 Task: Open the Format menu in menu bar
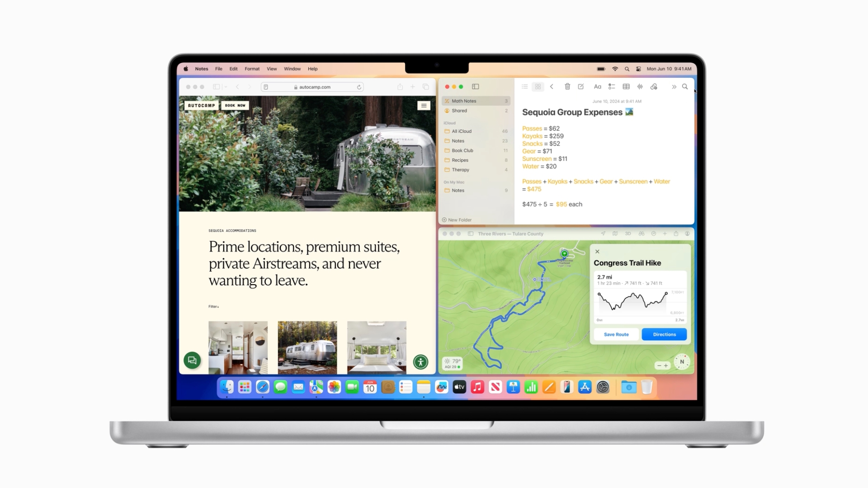click(x=251, y=69)
